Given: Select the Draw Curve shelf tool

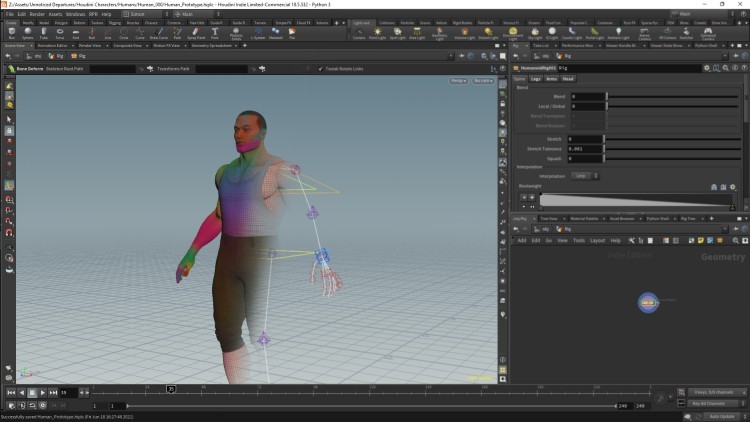Looking at the screenshot, I should point(159,33).
